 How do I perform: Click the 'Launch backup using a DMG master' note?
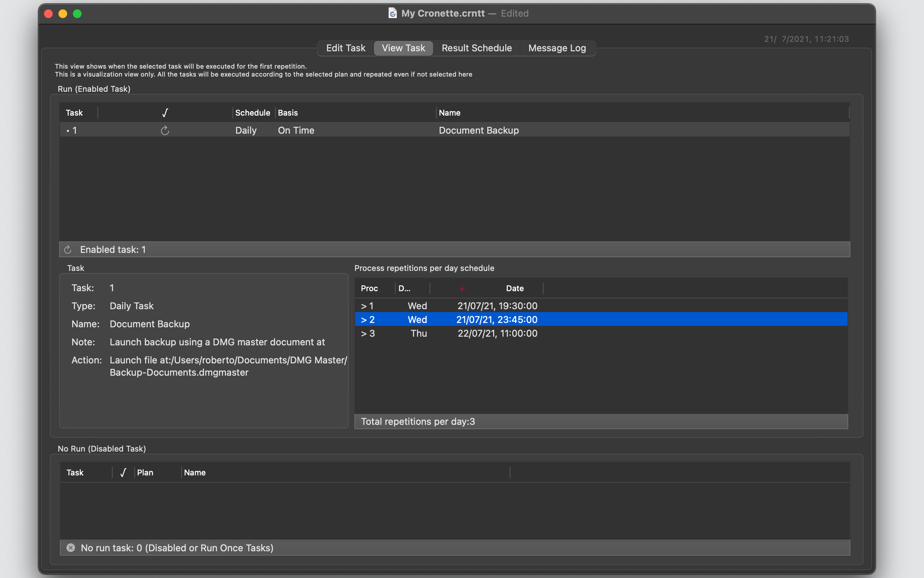(x=217, y=342)
